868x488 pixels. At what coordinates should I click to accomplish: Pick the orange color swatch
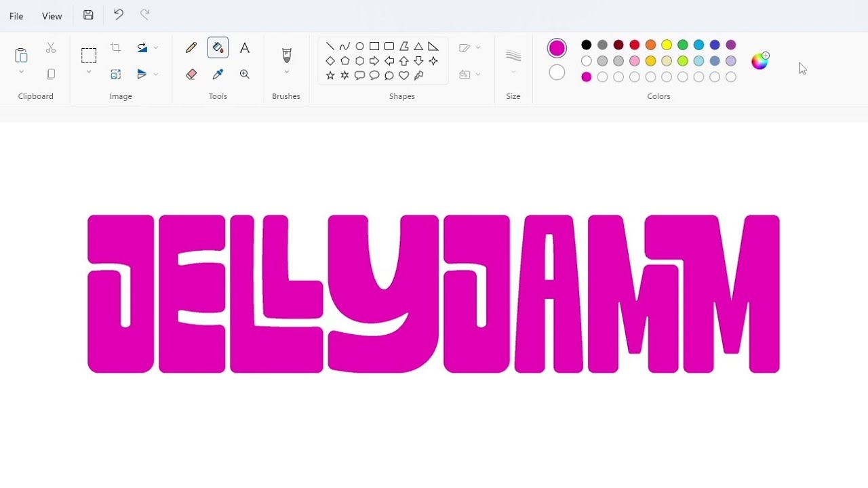(651, 45)
